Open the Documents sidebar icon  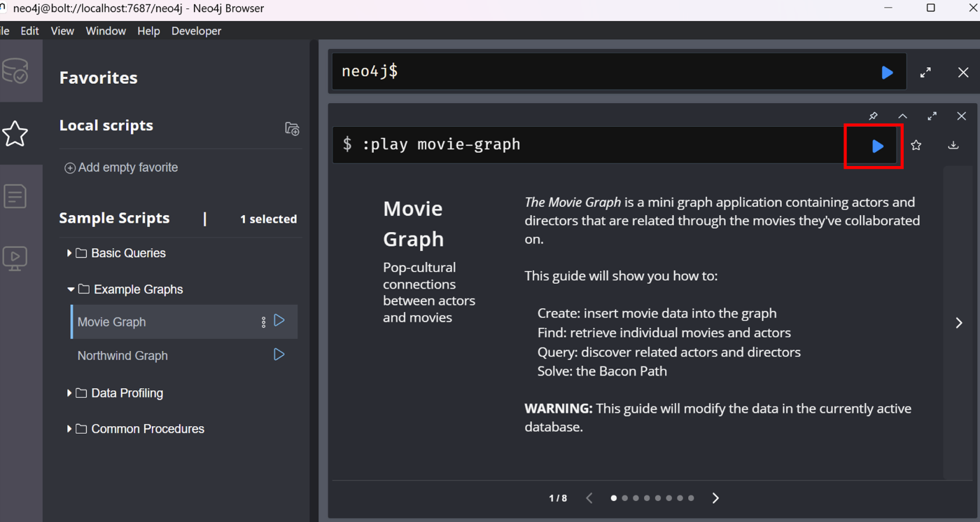point(15,196)
